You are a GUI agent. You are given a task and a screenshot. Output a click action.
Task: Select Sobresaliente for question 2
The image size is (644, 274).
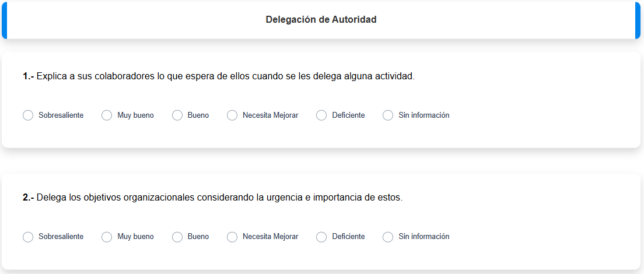point(28,237)
